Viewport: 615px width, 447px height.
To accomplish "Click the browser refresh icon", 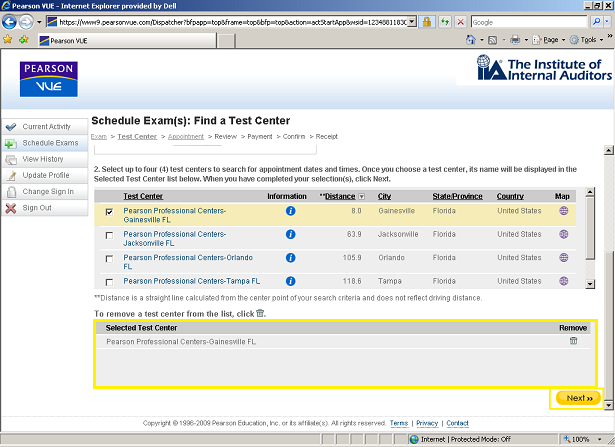I will click(443, 21).
